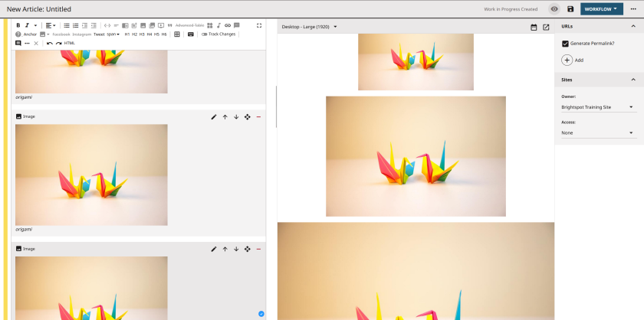Click the Add URL button
Image resolution: width=644 pixels, height=320 pixels.
[567, 60]
